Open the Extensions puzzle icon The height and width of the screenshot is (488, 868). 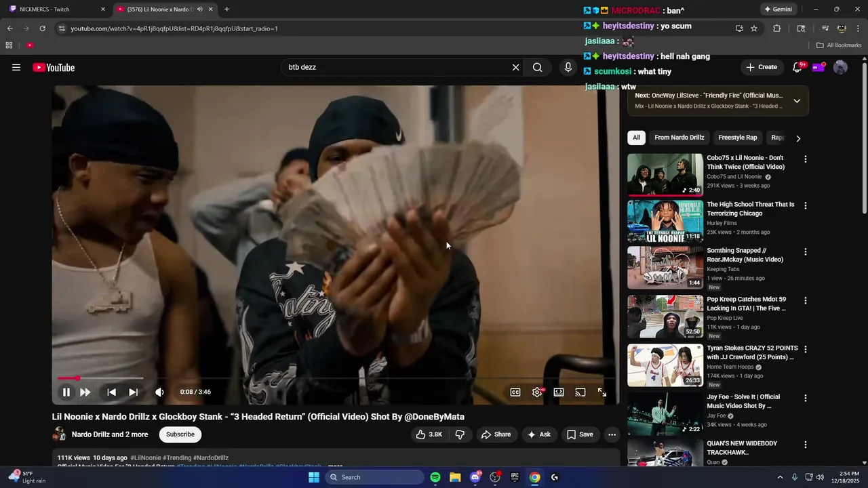coord(777,28)
